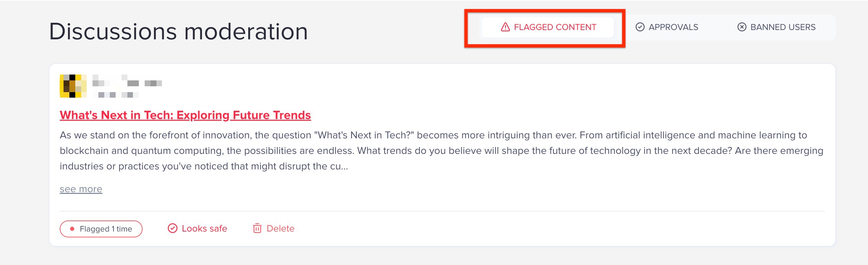Click the blurred subtitle under the author name
The height and width of the screenshot is (265, 868).
pyautogui.click(x=116, y=95)
